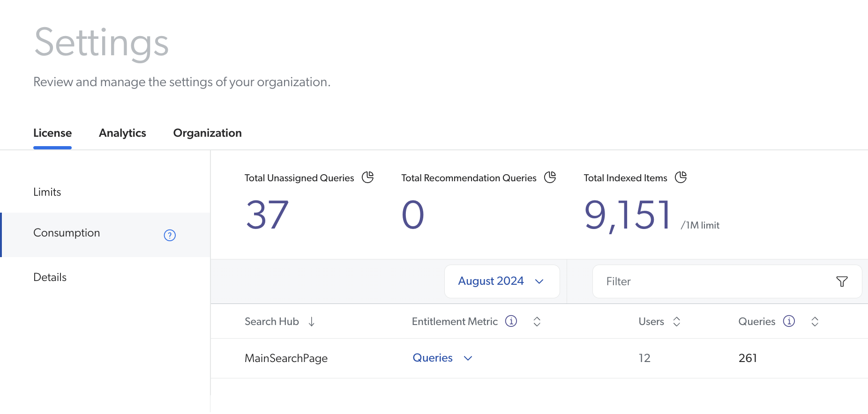This screenshot has width=868, height=414.
Task: Open the August 2024 month dropdown
Action: pyautogui.click(x=502, y=281)
